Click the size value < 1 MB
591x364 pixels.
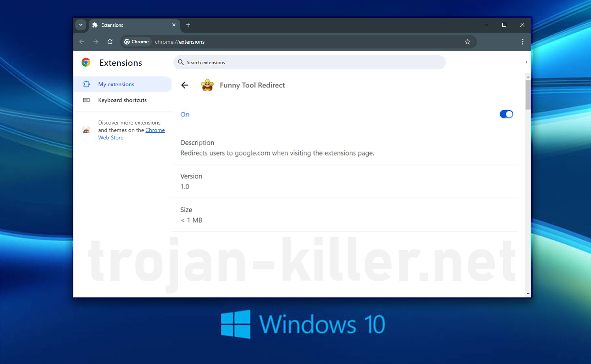(192, 220)
